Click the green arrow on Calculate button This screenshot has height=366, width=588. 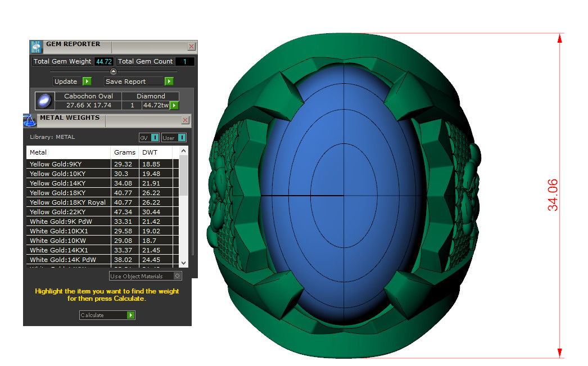click(130, 315)
